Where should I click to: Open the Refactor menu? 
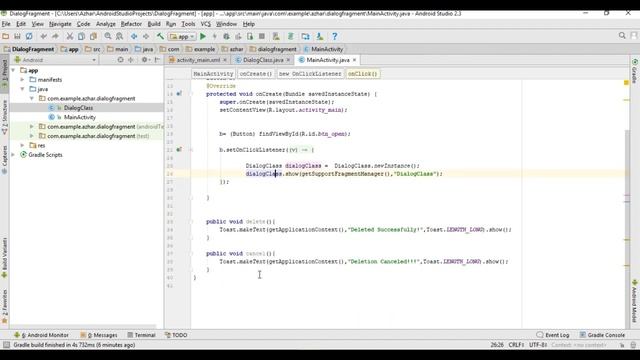point(131,24)
